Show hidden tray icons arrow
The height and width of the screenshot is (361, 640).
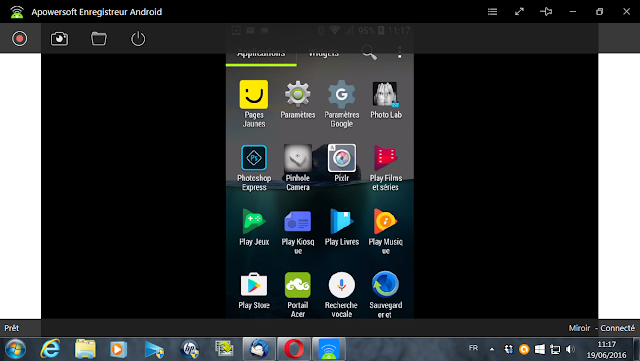tap(492, 349)
